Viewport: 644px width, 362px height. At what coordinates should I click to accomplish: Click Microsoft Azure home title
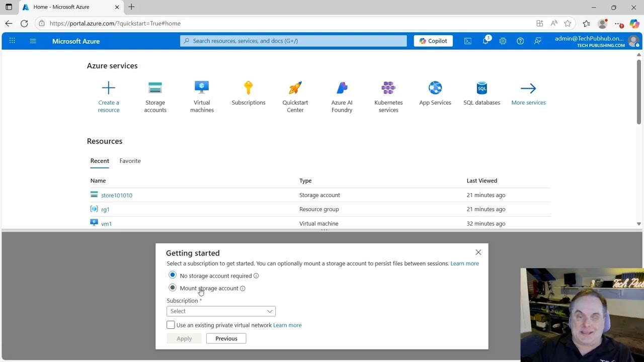(x=76, y=41)
